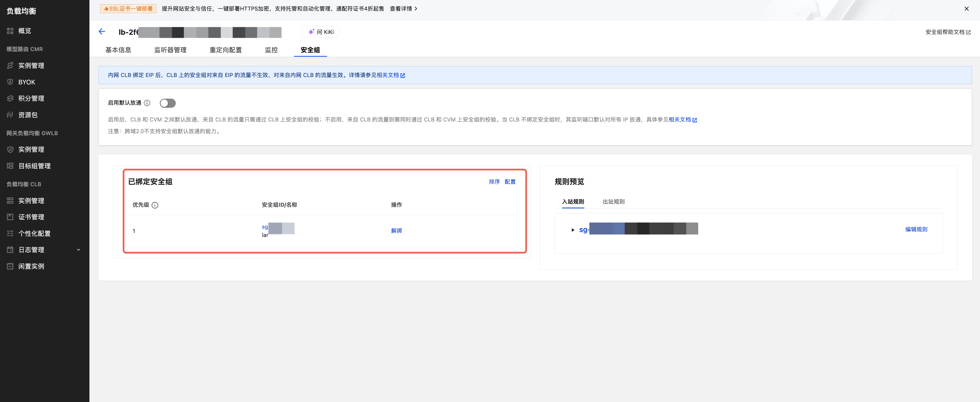The width and height of the screenshot is (980, 402).
Task: Close the SSL promotion banner
Action: [x=966, y=8]
